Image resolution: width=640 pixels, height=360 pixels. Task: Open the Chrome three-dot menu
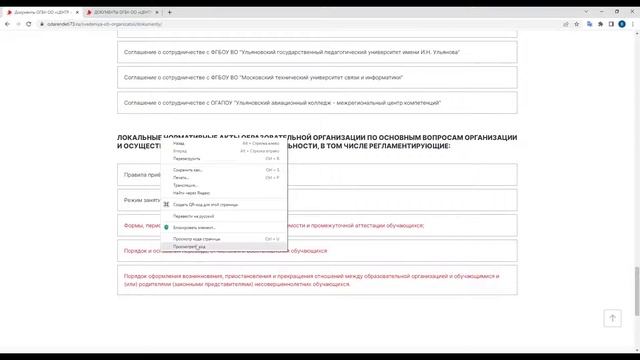(x=633, y=24)
